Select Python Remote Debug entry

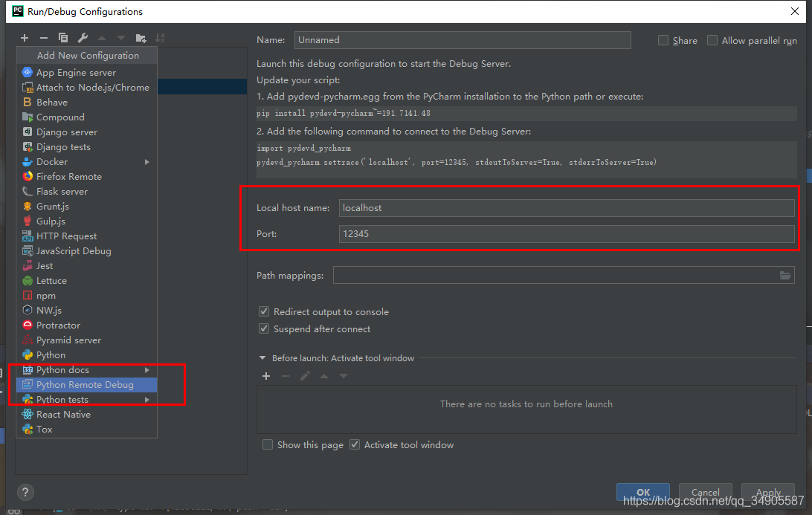(x=86, y=384)
